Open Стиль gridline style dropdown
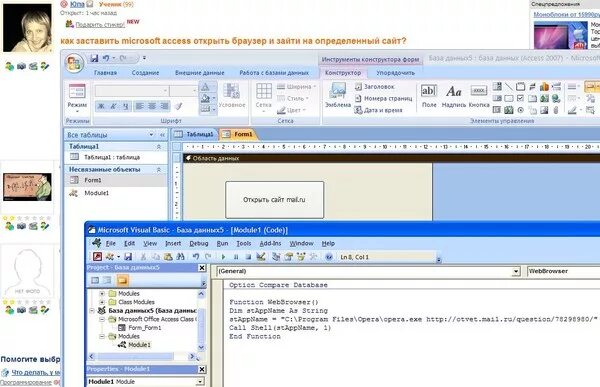 [293, 98]
